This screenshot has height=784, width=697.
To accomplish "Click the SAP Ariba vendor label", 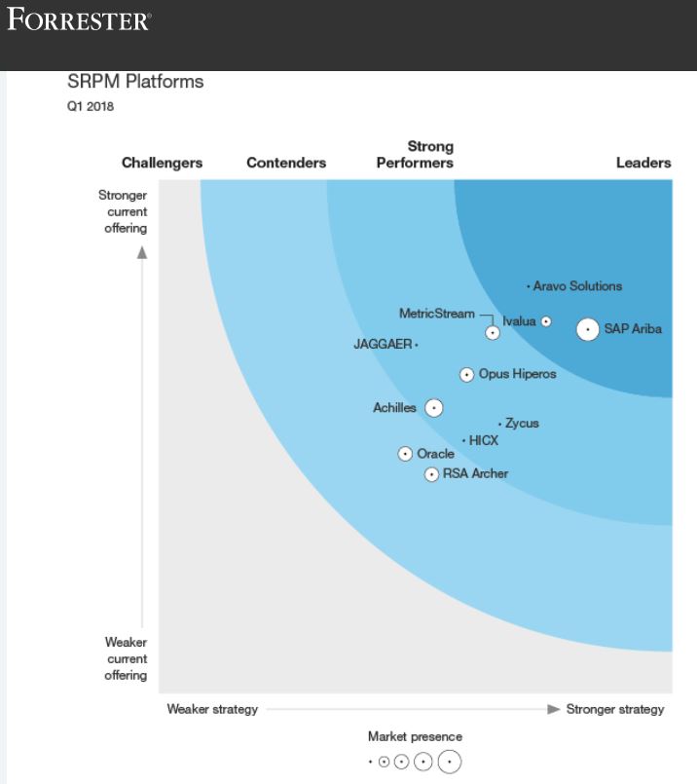I will pos(633,329).
